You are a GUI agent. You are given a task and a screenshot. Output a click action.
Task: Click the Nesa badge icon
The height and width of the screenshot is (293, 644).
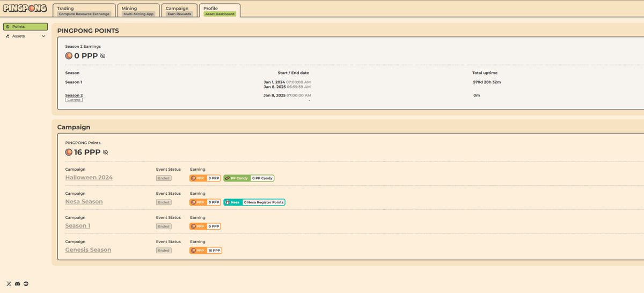click(x=228, y=202)
